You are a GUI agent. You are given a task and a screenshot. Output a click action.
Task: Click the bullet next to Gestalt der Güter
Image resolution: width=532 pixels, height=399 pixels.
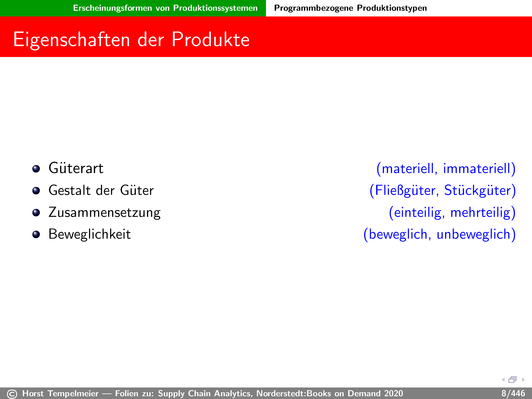(x=36, y=191)
